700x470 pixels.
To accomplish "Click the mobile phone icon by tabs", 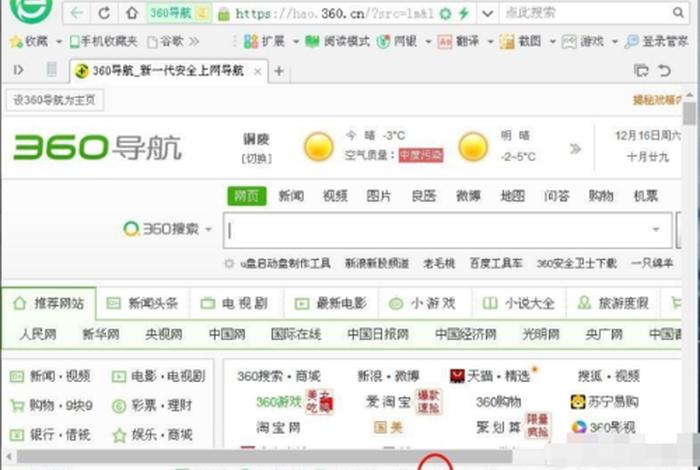I will tap(51, 70).
